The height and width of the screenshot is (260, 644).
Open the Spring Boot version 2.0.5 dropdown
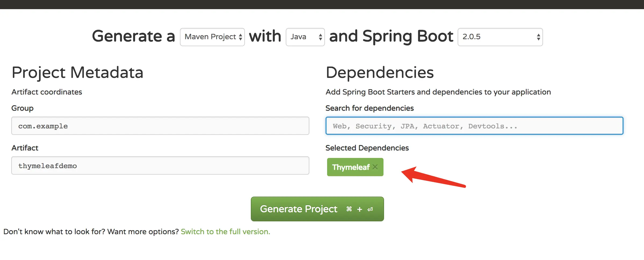[500, 37]
